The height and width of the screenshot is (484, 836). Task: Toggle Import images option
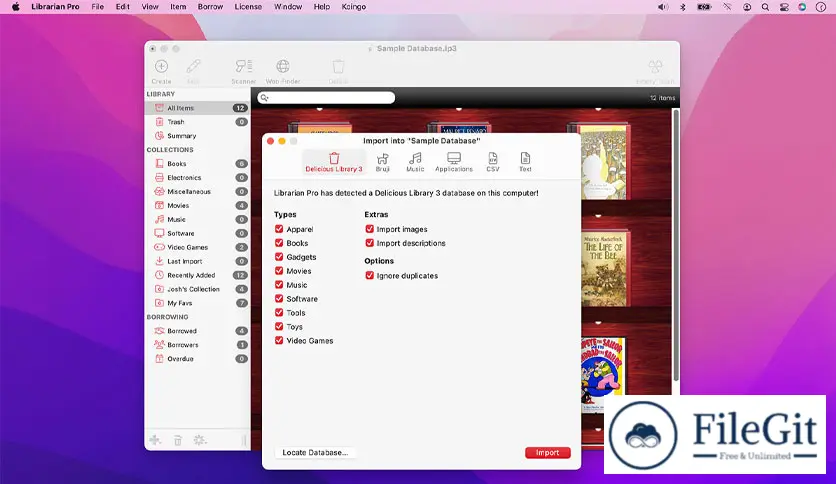(369, 229)
